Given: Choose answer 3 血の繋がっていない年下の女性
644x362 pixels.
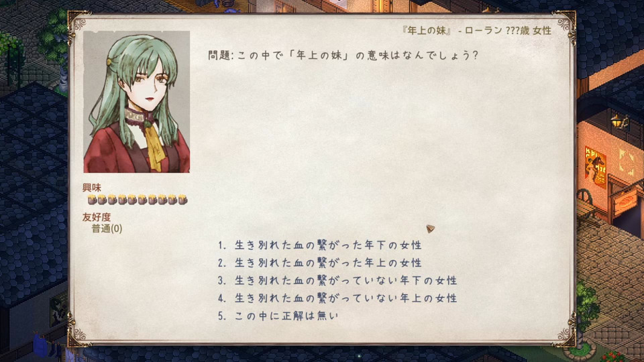Looking at the screenshot, I should (337, 280).
